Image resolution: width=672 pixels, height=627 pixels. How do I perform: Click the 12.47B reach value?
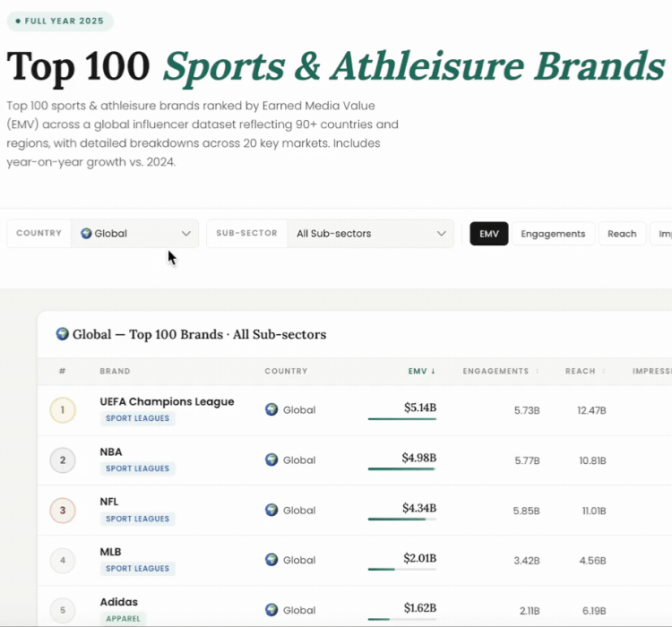coord(591,410)
